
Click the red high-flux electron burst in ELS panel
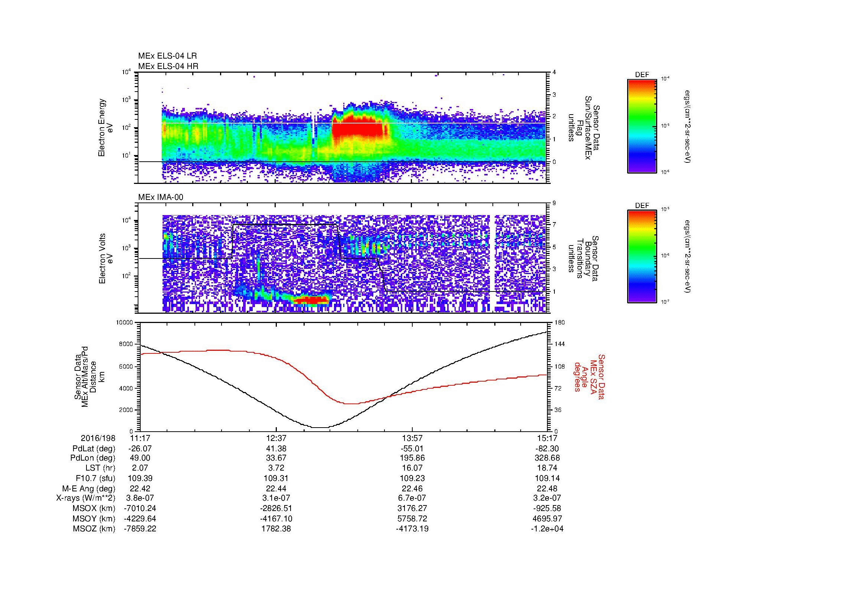coord(357,128)
